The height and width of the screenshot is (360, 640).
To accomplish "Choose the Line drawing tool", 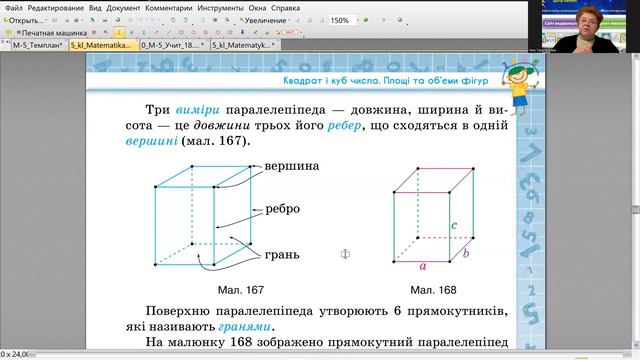I will coord(168,32).
